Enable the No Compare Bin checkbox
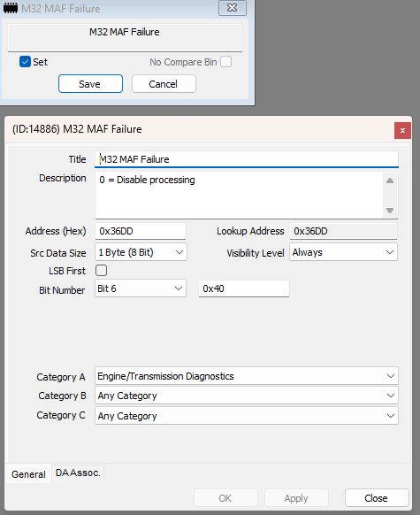Viewport: 420px width, 515px height. pos(225,61)
